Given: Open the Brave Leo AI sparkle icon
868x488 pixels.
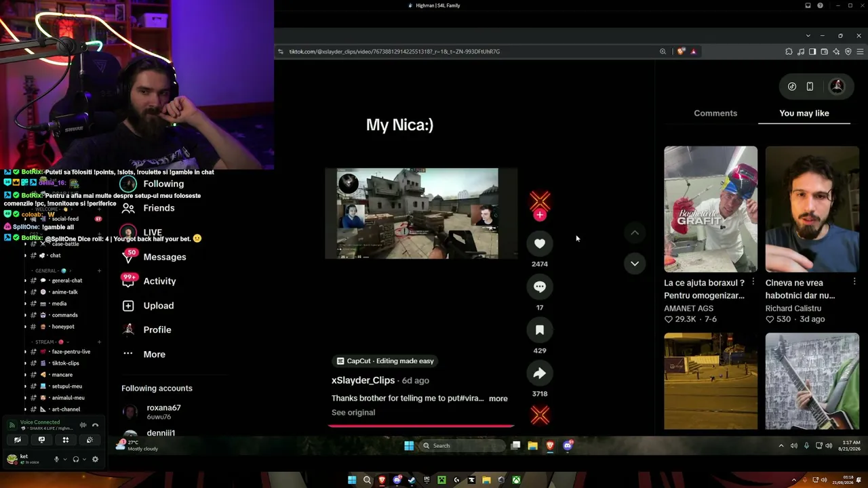Looking at the screenshot, I should click(836, 52).
